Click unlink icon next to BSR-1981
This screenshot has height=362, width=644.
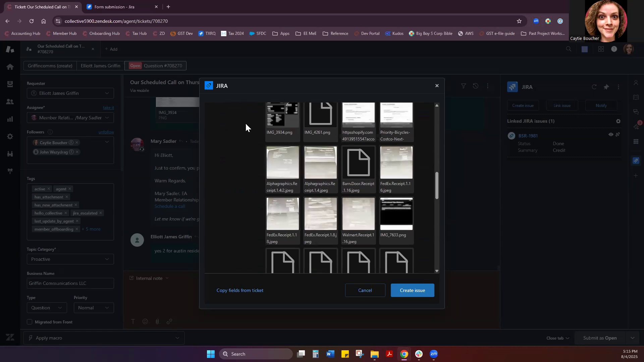[x=618, y=134]
